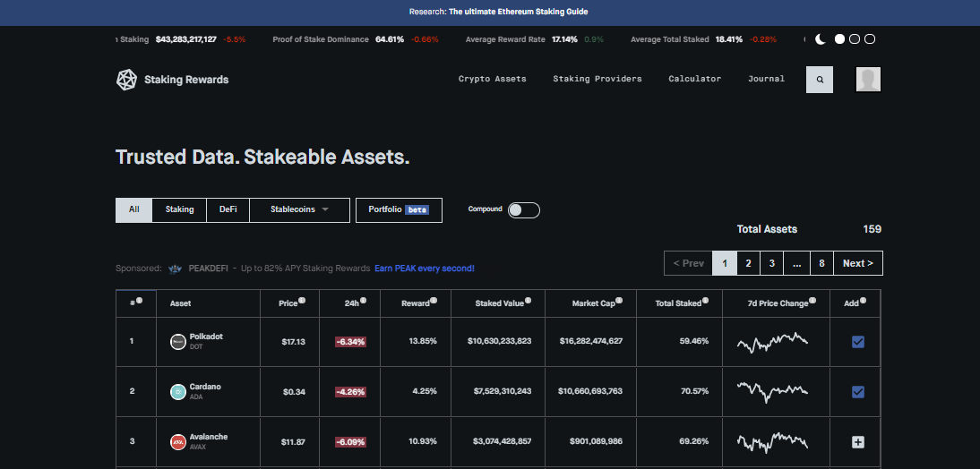Click the Prev page button
The width and height of the screenshot is (980, 469).
(688, 263)
